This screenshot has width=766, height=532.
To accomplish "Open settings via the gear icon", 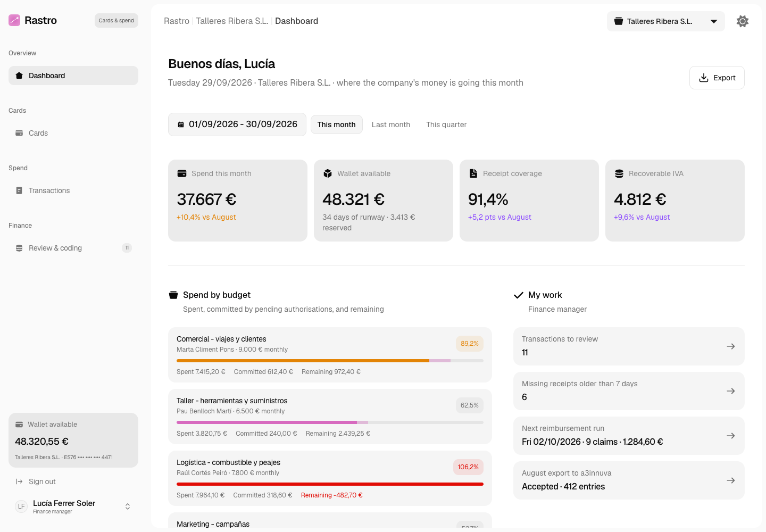I will [743, 21].
